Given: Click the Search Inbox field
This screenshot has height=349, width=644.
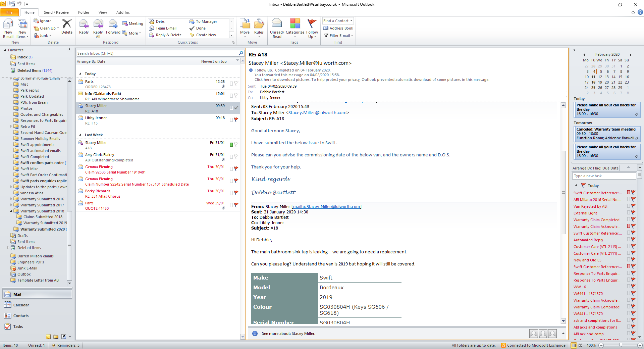Looking at the screenshot, I should click(157, 53).
